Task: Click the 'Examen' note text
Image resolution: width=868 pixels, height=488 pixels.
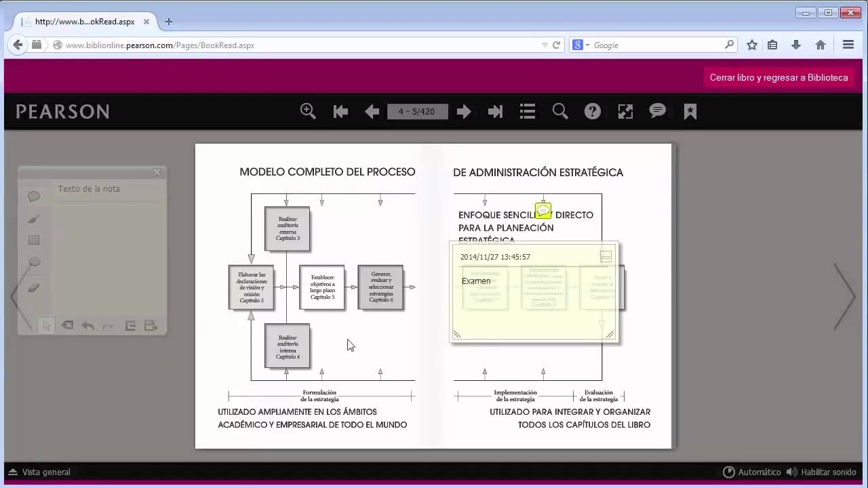Action: [x=476, y=281]
